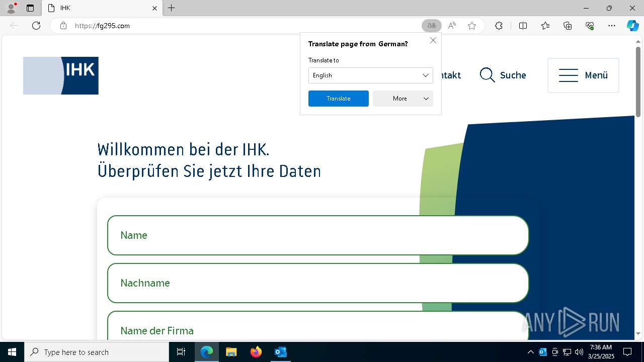Open Collections icon
The height and width of the screenshot is (362, 644).
[x=568, y=26]
